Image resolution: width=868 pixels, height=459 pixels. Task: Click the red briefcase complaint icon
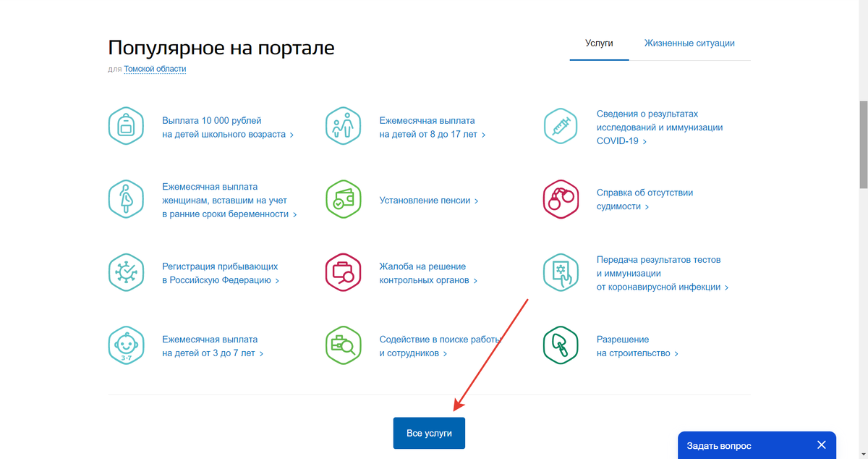pyautogui.click(x=343, y=272)
